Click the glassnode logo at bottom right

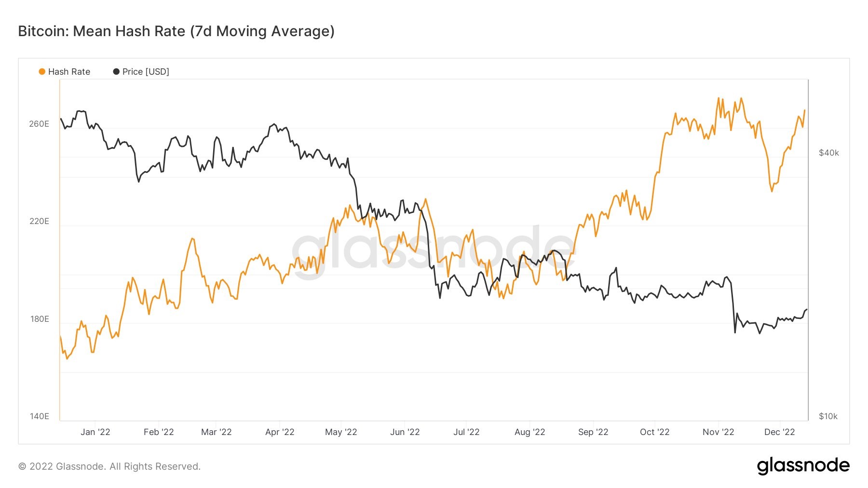[x=803, y=466]
